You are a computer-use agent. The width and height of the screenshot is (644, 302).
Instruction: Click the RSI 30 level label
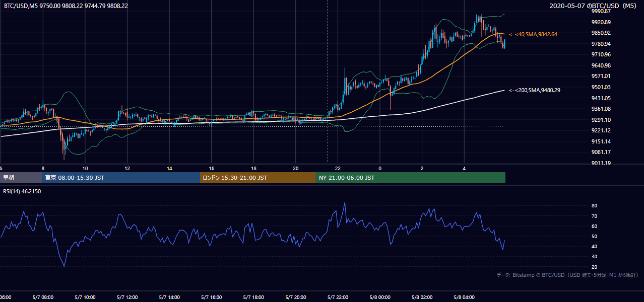click(594, 257)
